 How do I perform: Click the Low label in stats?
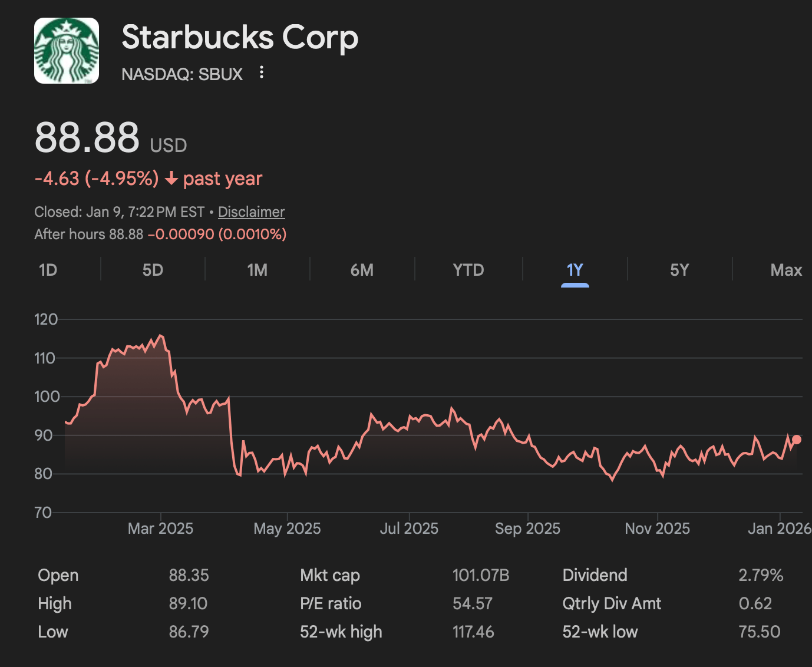click(x=53, y=632)
